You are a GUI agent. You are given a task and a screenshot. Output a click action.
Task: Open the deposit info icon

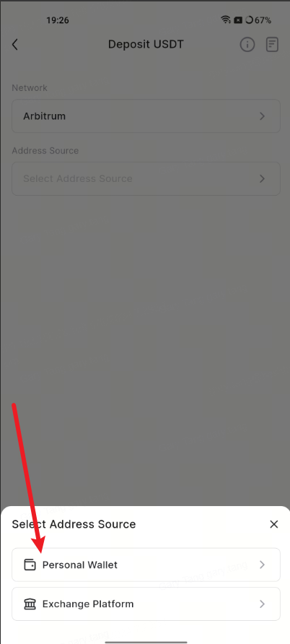[x=247, y=44]
